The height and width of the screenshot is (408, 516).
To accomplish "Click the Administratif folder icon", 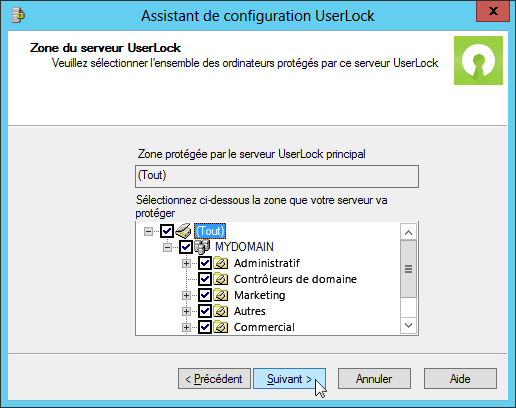I will point(221,263).
